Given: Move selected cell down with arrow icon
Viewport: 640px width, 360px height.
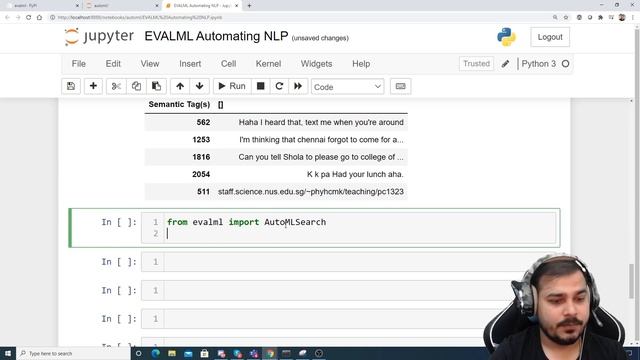Looking at the screenshot, I should [200, 86].
